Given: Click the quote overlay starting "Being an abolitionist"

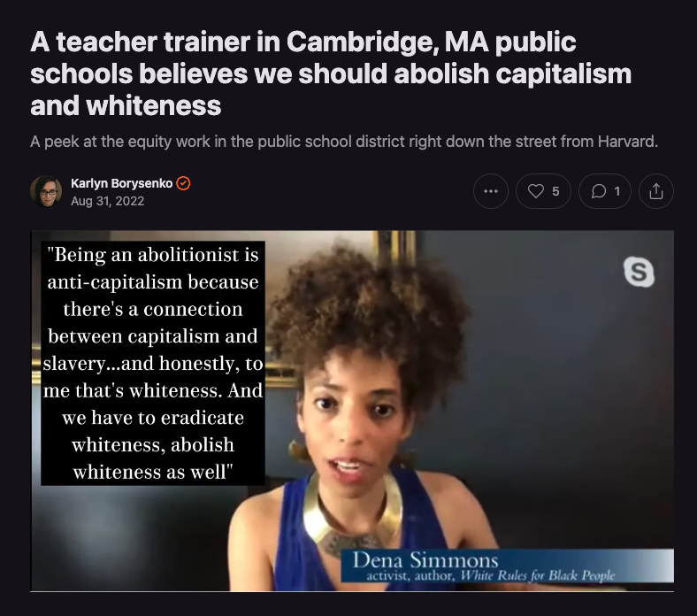Looking at the screenshot, I should point(153,363).
